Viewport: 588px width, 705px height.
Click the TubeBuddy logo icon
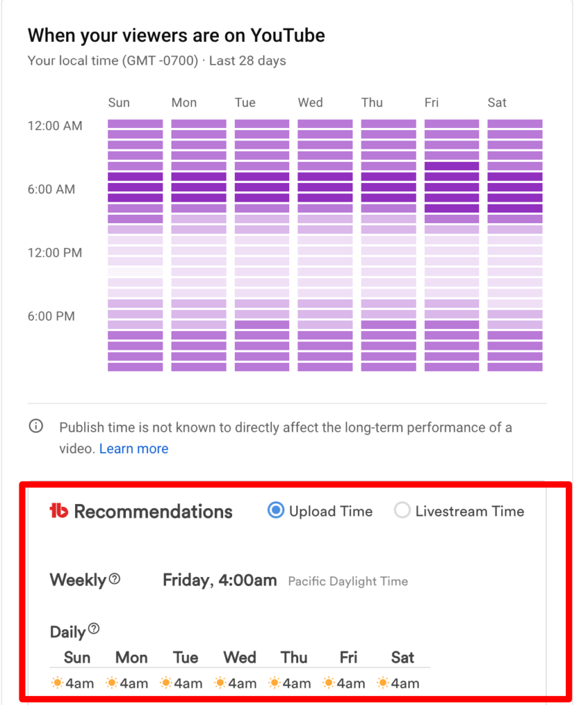pos(59,511)
